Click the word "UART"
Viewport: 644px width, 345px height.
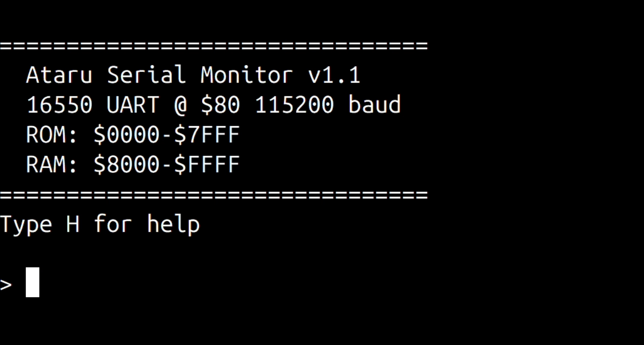[133, 105]
